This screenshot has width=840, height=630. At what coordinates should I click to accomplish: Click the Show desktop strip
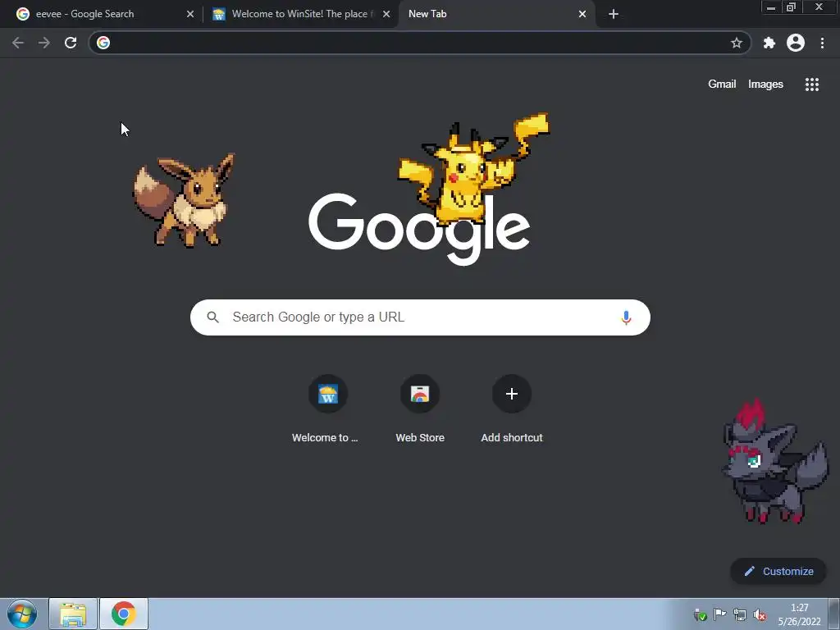(834, 614)
